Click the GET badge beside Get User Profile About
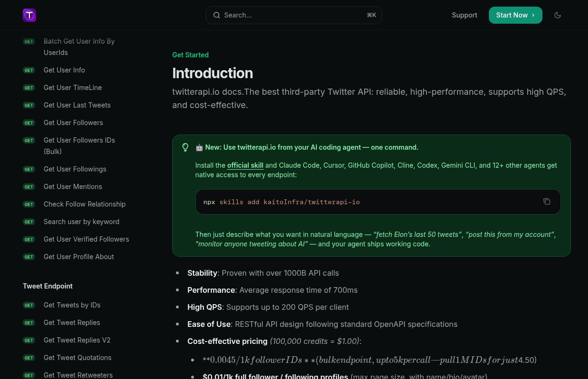The width and height of the screenshot is (588, 379). pos(29,257)
